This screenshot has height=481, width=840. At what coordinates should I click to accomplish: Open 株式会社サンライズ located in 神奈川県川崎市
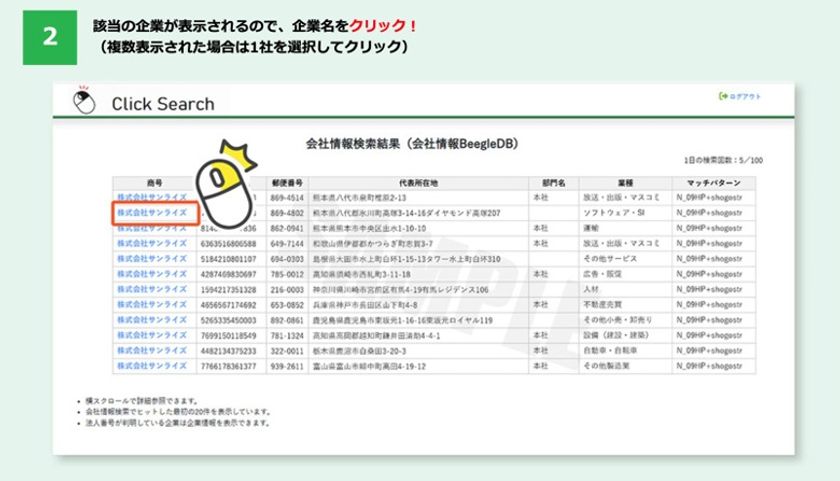152,289
